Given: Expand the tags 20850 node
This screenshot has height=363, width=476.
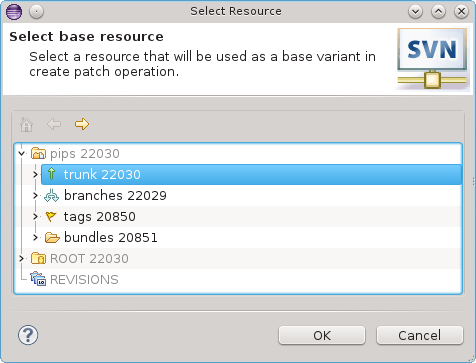Looking at the screenshot, I should tap(35, 216).
